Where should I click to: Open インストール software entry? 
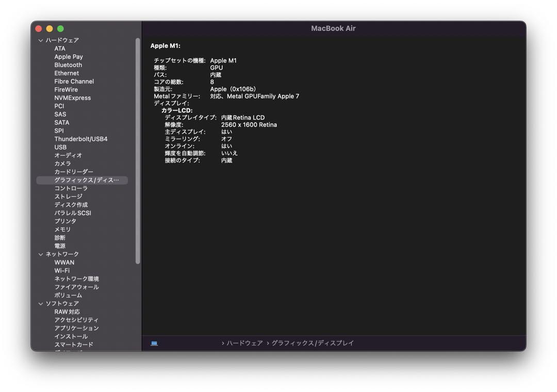click(x=71, y=337)
